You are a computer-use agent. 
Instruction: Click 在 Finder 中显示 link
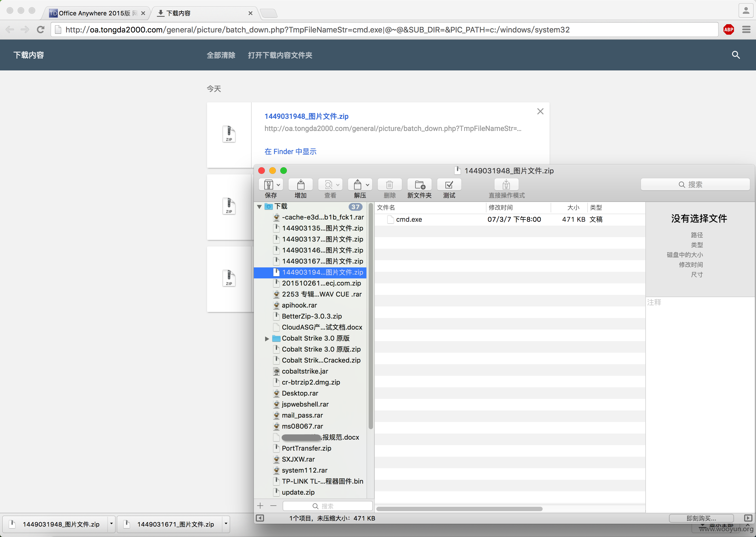[x=290, y=152]
